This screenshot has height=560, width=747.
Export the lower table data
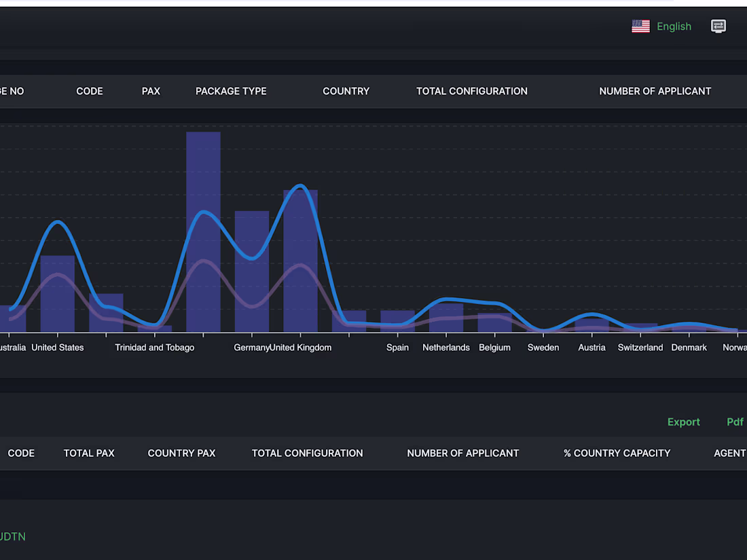[x=684, y=422]
